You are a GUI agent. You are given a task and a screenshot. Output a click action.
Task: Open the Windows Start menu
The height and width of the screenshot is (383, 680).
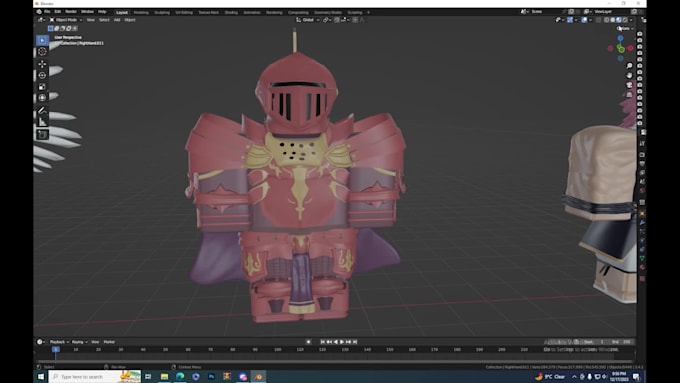(41, 376)
